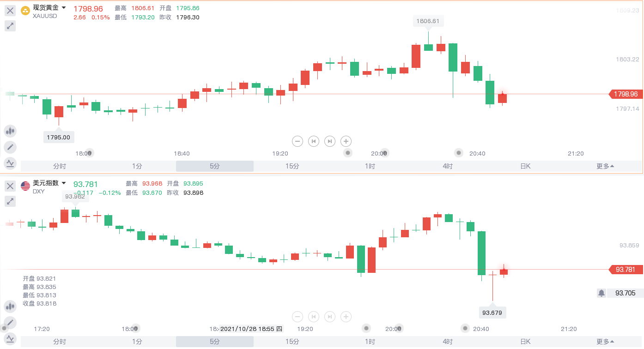Click the bell alert icon beside 93.705

(x=601, y=293)
